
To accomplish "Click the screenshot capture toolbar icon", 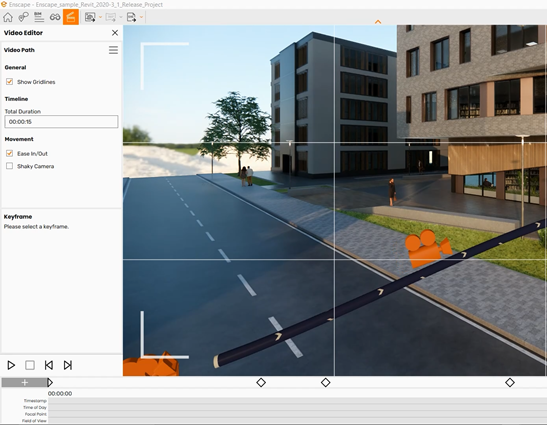I will pyautogui.click(x=90, y=17).
